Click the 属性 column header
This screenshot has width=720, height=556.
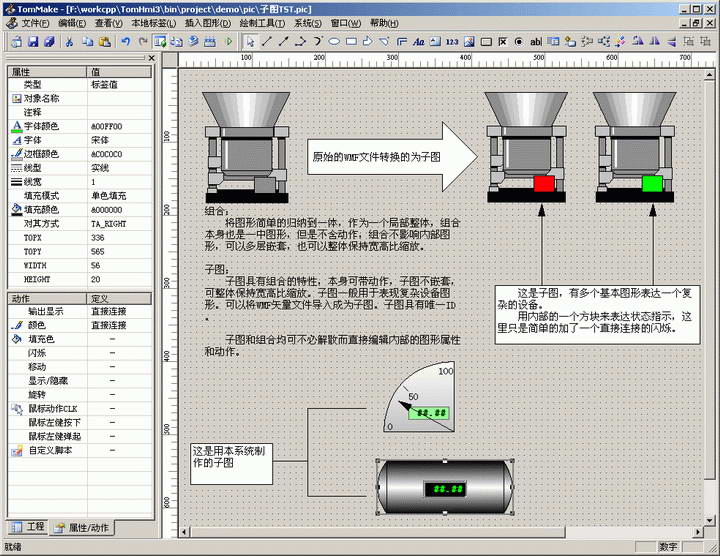point(47,72)
